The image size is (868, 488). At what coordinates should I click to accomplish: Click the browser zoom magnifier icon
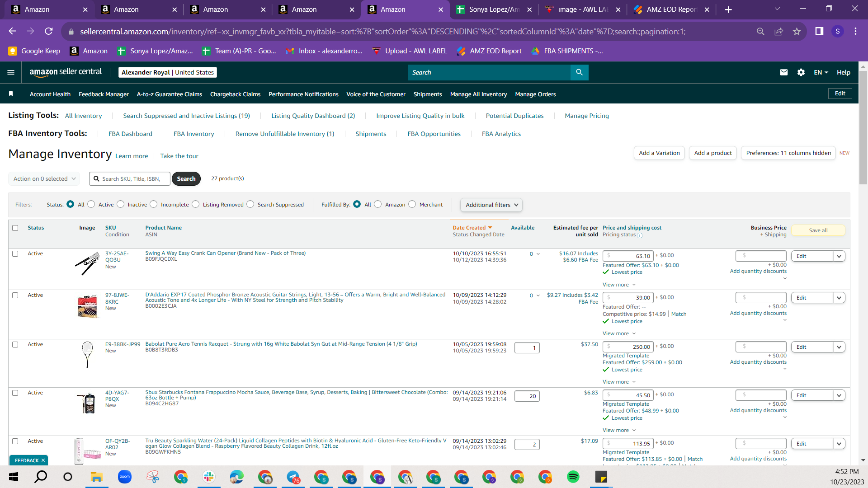coord(760,31)
